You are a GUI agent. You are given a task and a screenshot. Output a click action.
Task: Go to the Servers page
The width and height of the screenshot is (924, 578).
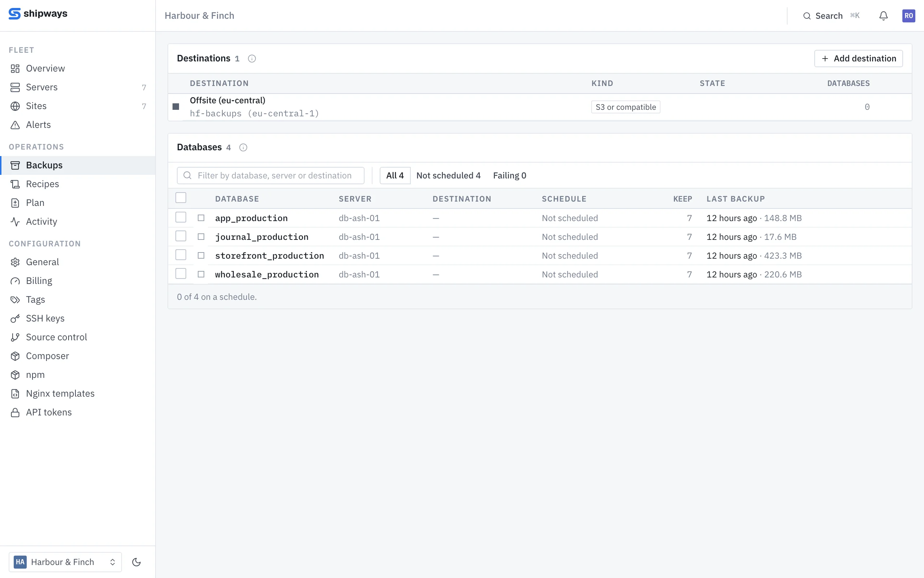(x=78, y=87)
